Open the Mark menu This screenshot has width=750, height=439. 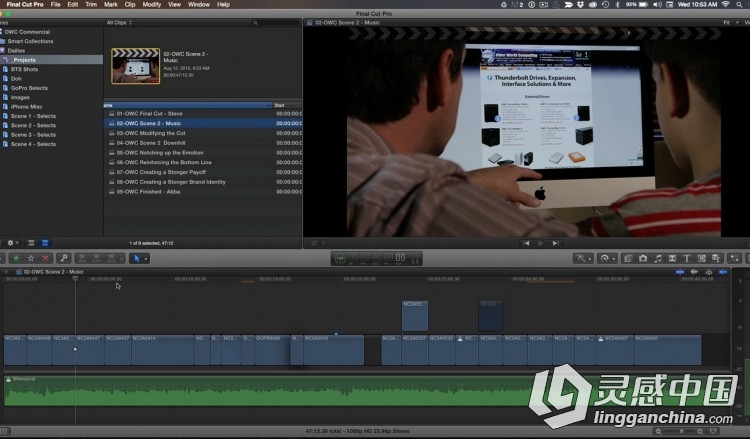point(110,4)
